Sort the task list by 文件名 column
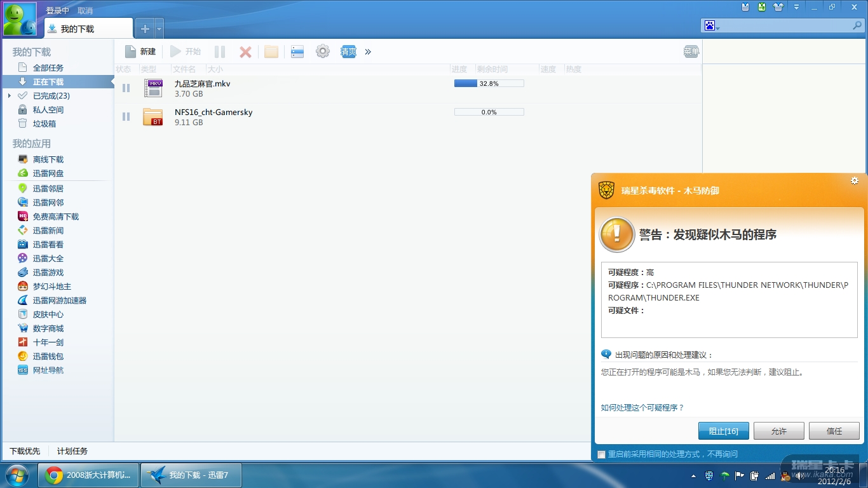868x488 pixels. (x=184, y=69)
